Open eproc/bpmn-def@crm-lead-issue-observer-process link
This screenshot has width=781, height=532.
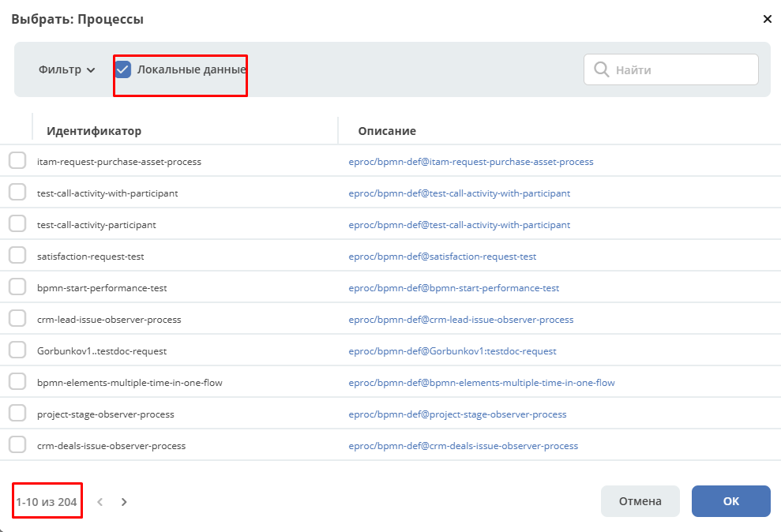coord(461,320)
